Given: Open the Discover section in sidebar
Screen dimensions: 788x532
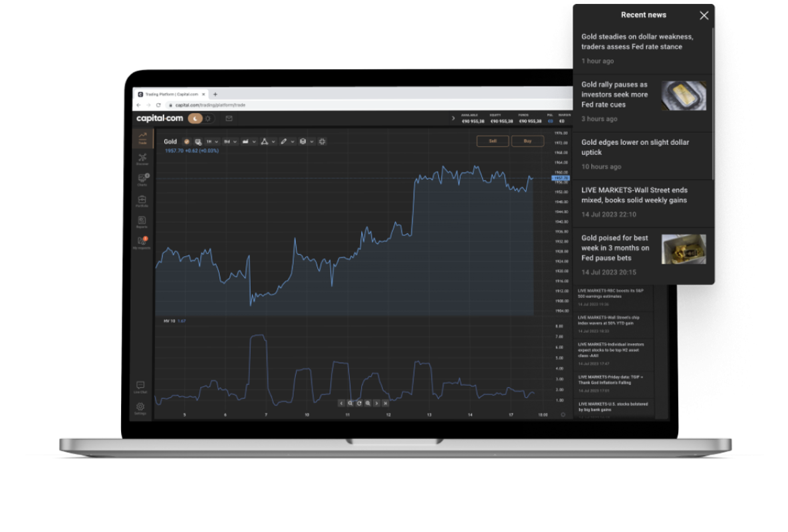Looking at the screenshot, I should [142, 159].
